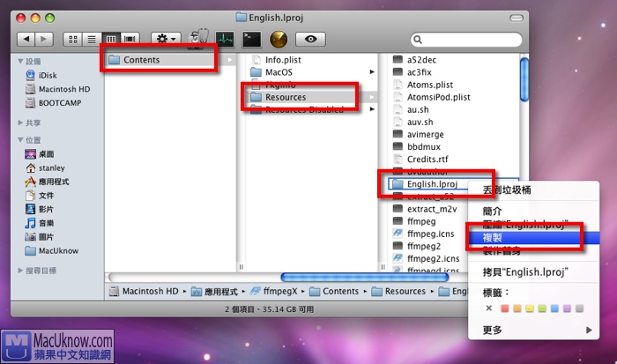
Task: Choose 簡介 from context menu
Action: (x=533, y=212)
